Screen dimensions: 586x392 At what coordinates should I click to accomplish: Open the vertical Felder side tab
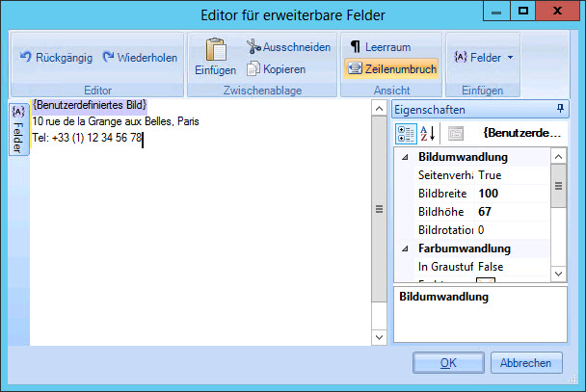[17, 128]
